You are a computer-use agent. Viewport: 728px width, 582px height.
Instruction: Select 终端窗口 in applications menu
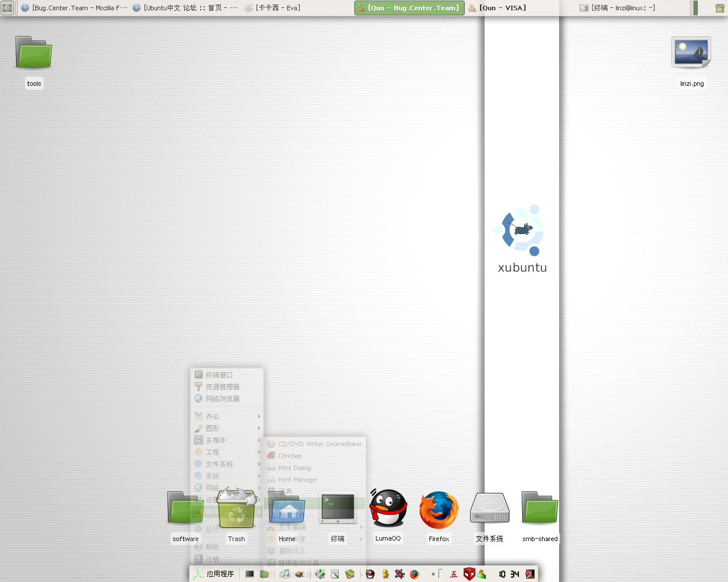click(226, 375)
